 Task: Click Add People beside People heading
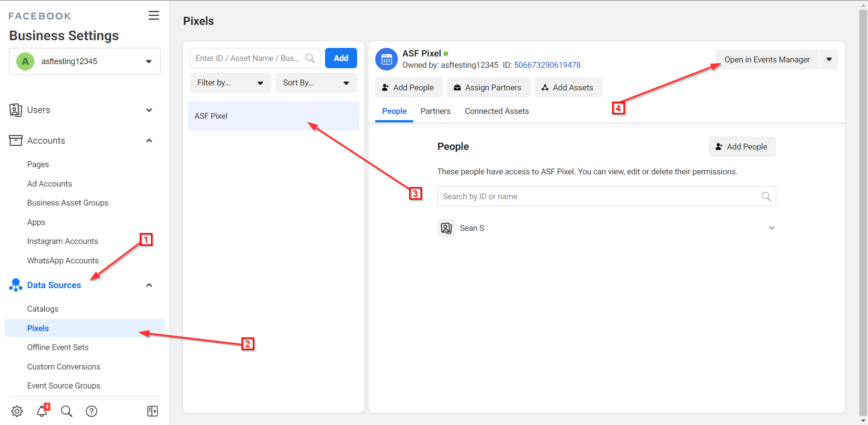(x=742, y=147)
